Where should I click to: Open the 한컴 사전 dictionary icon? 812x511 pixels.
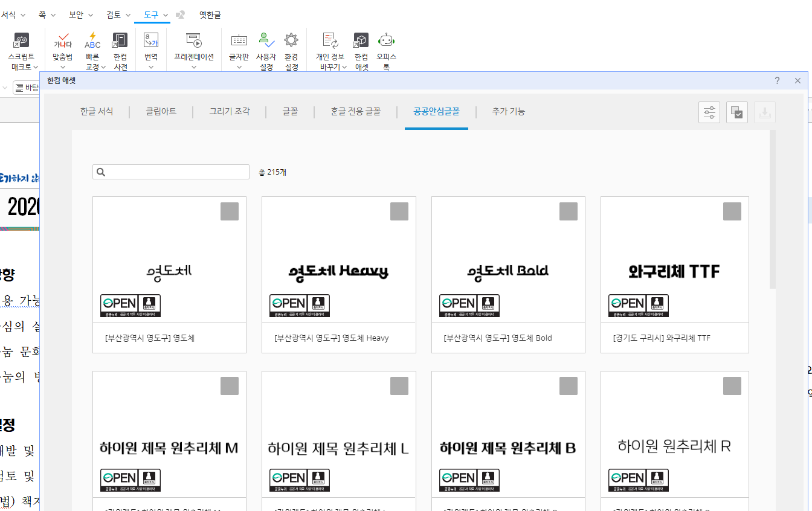(x=120, y=40)
